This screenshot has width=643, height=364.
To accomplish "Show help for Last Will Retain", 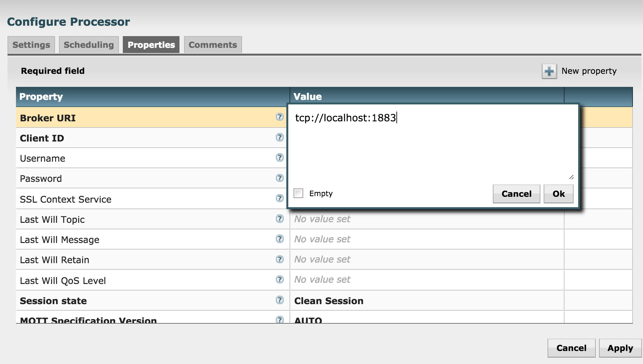I will coord(279,259).
